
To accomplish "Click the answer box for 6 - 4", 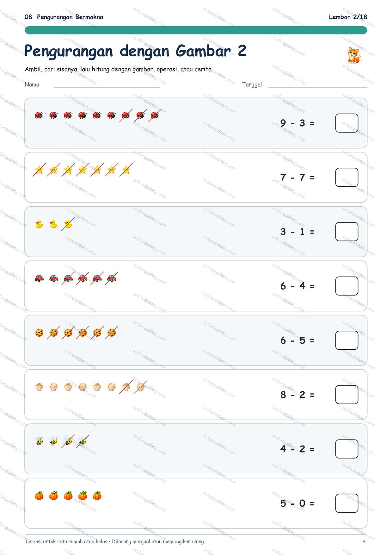I will [347, 286].
